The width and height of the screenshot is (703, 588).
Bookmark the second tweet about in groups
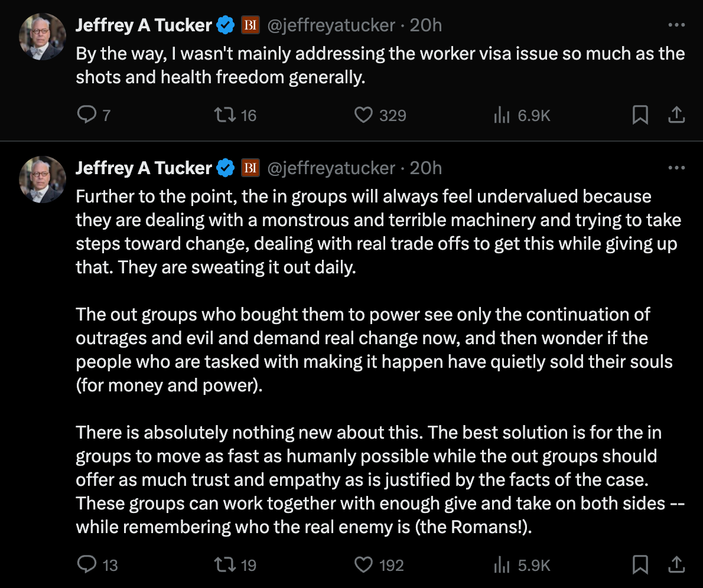tap(640, 565)
